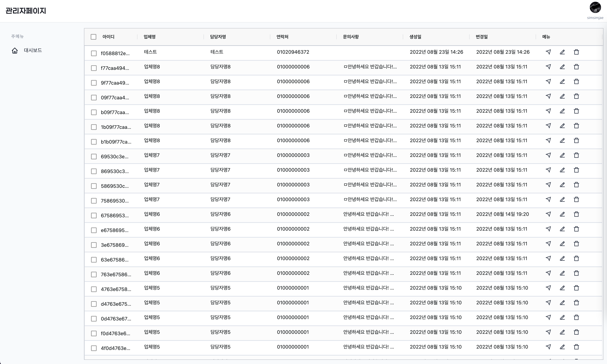Edit row d4763e675 with pencil icon
This screenshot has height=364, width=607.
[562, 302]
